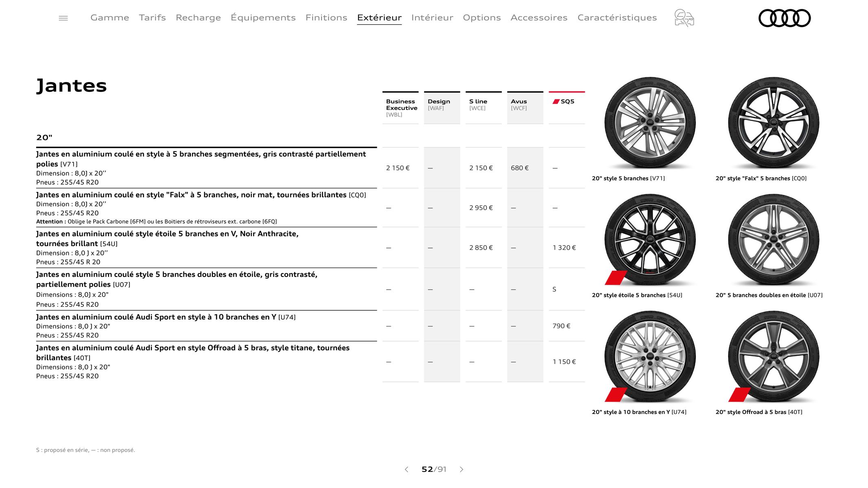
Task: Click the U74 10 branches wheel image
Action: click(650, 357)
